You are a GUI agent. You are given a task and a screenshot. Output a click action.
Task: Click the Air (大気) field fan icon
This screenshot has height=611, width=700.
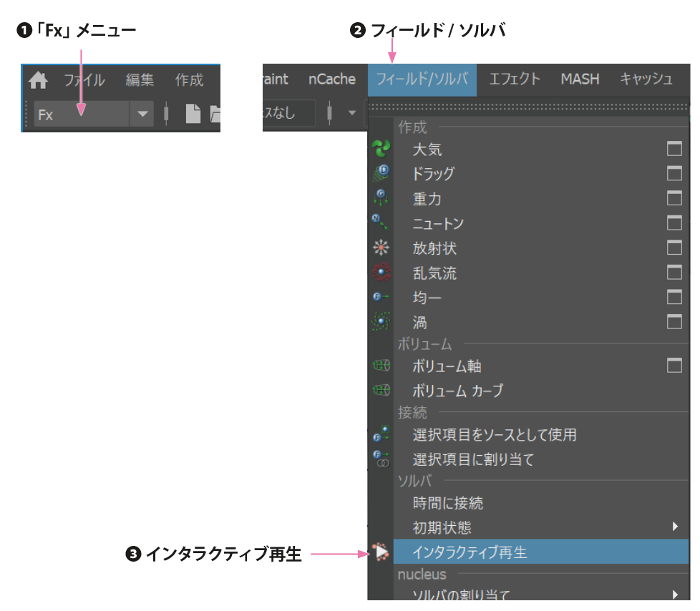point(381,149)
